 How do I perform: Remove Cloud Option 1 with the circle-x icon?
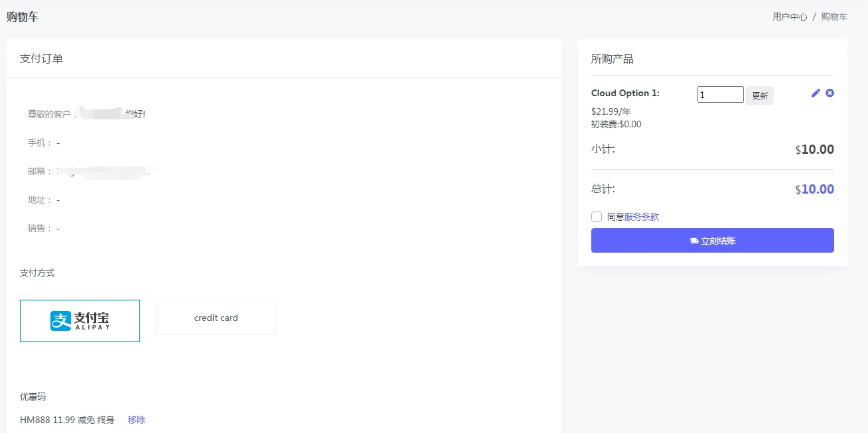click(830, 93)
